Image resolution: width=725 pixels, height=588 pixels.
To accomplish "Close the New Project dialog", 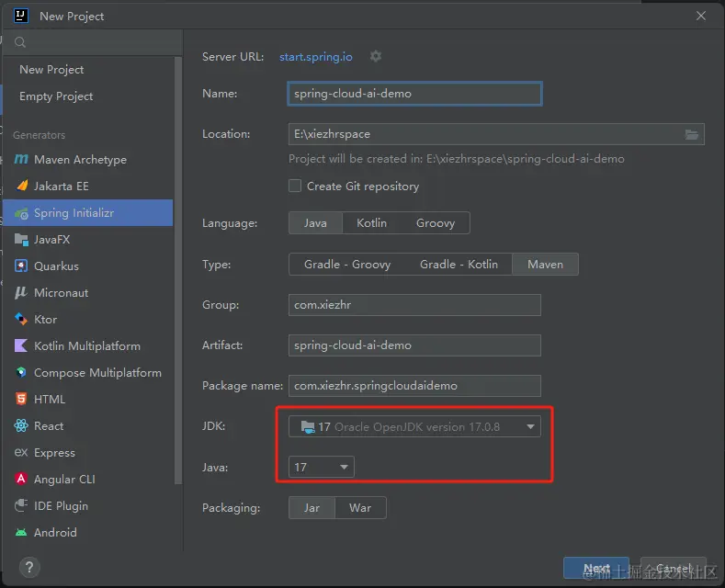I will click(x=701, y=16).
